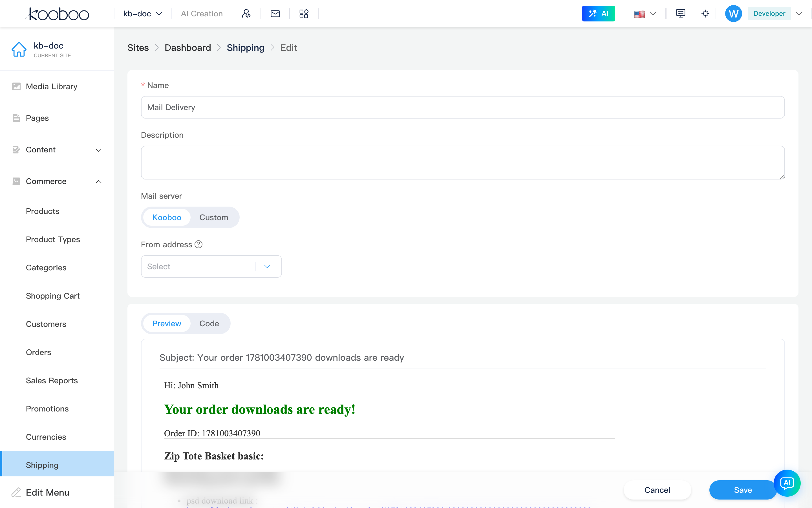This screenshot has height=508, width=812.
Task: Click the Name input field
Action: click(463, 107)
